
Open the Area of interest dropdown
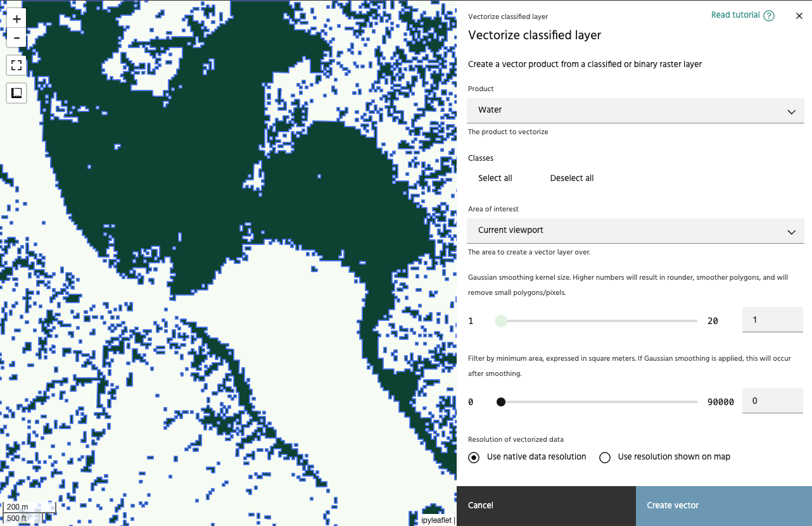tap(635, 231)
